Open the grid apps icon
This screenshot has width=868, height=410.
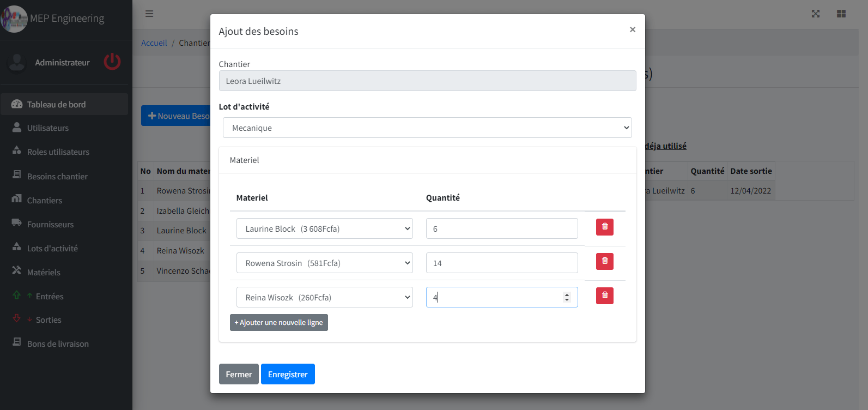pyautogui.click(x=841, y=14)
